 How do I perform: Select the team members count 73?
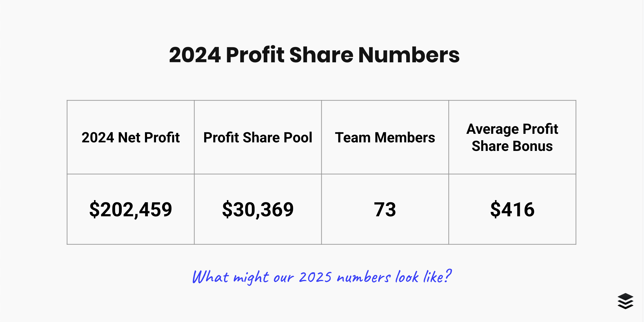pos(385,210)
